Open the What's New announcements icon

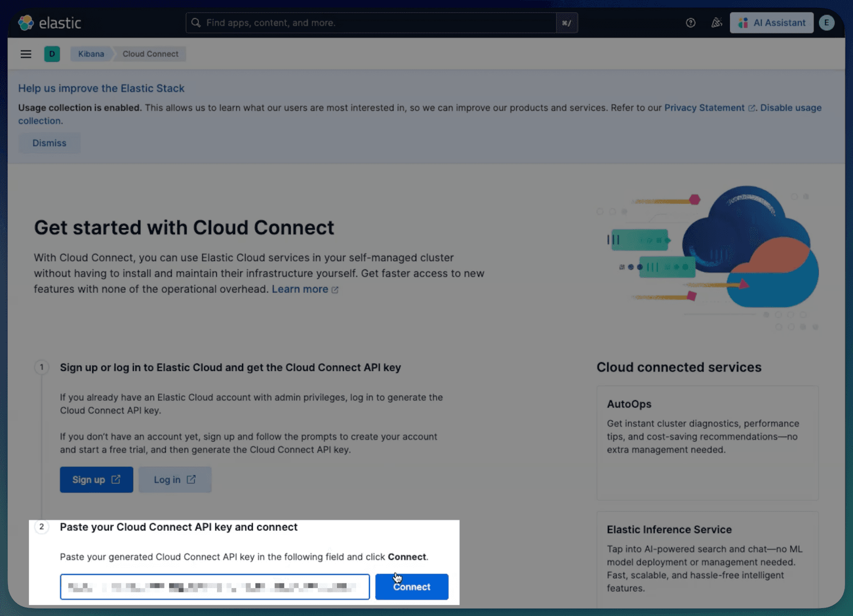(716, 22)
